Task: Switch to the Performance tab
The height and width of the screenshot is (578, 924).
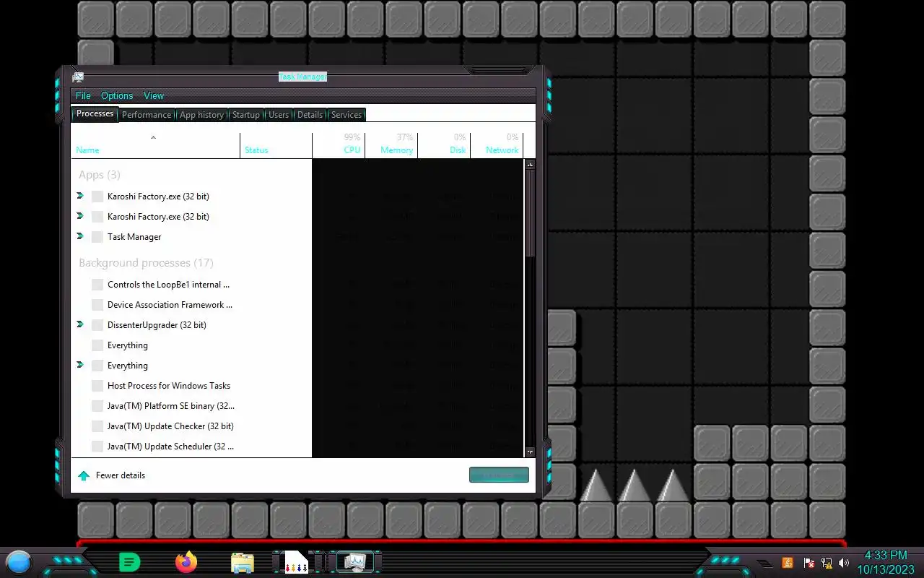Action: tap(147, 115)
